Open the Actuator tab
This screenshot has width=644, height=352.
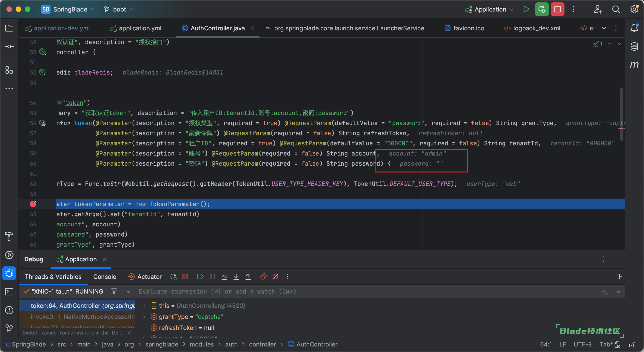[145, 277]
